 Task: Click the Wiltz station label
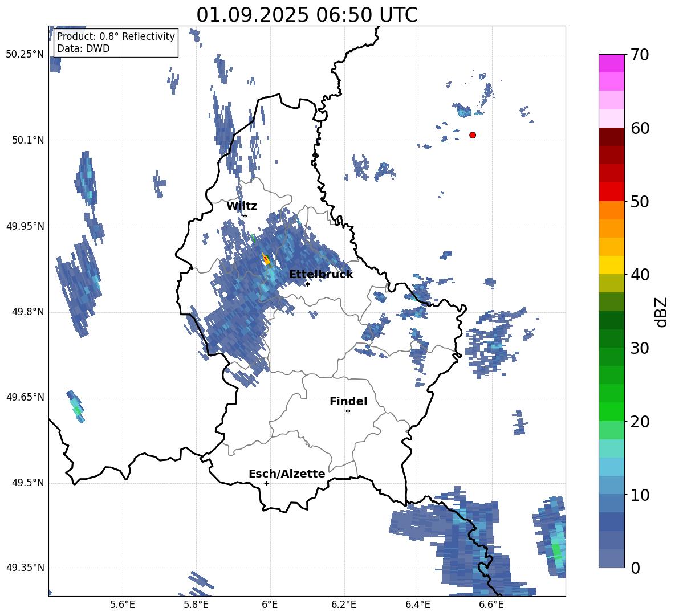[242, 206]
